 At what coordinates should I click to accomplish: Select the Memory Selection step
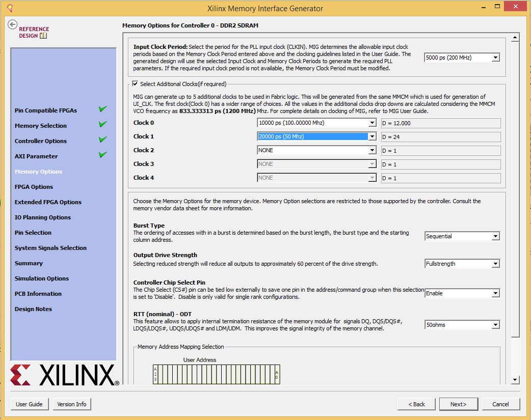[41, 126]
